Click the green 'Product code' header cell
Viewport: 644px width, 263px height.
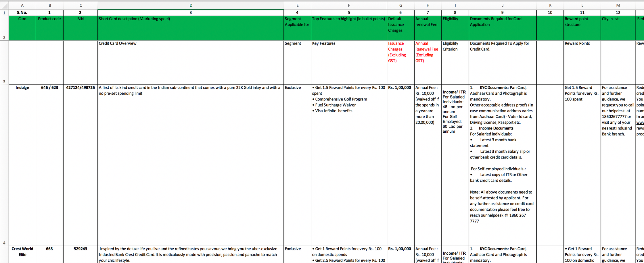49,28
